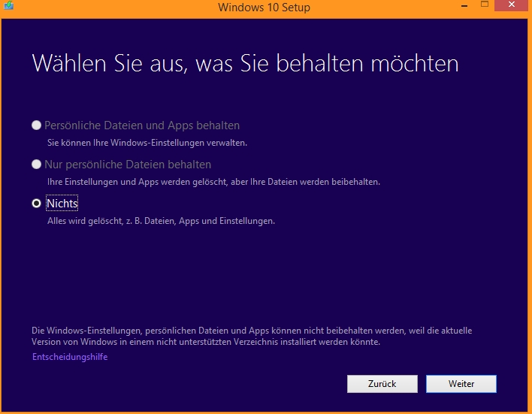Maximize the Windows 10 Setup window
The image size is (532, 414).
(485, 5)
